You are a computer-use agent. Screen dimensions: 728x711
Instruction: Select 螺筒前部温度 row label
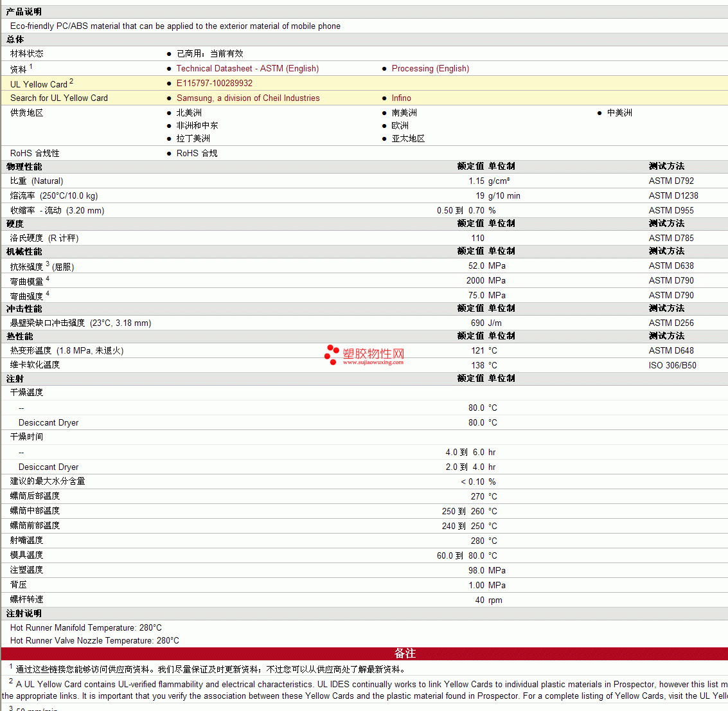35,526
